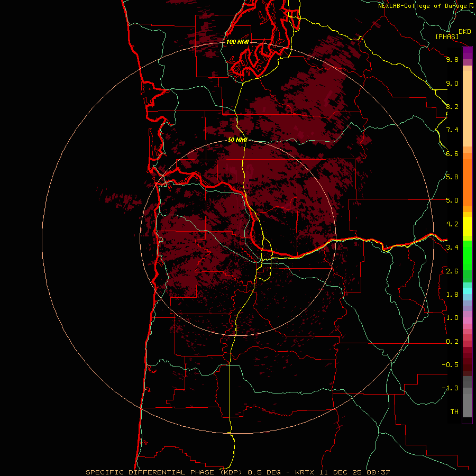Click the KRTX station identifier
Viewport: 476px width, 476px height.
(x=305, y=472)
